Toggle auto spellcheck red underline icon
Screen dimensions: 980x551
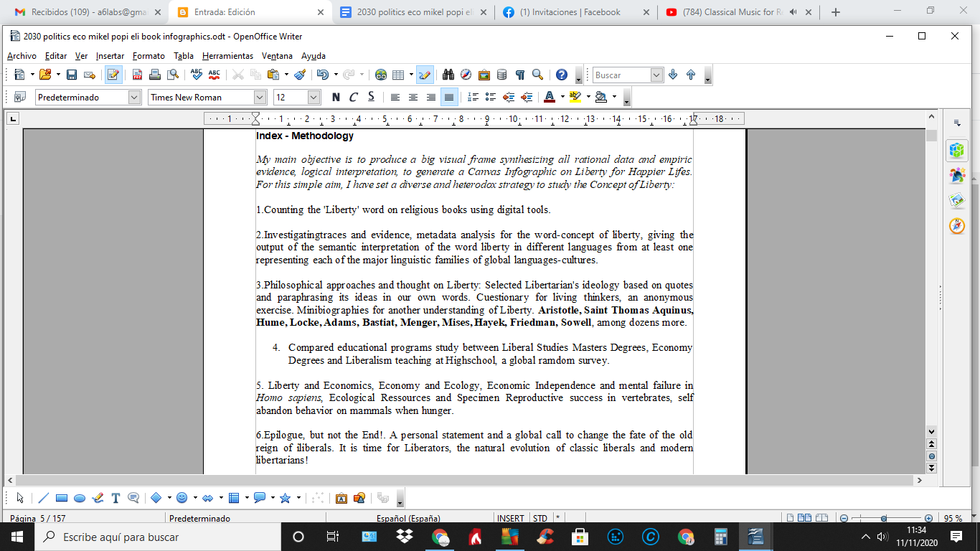tap(214, 75)
